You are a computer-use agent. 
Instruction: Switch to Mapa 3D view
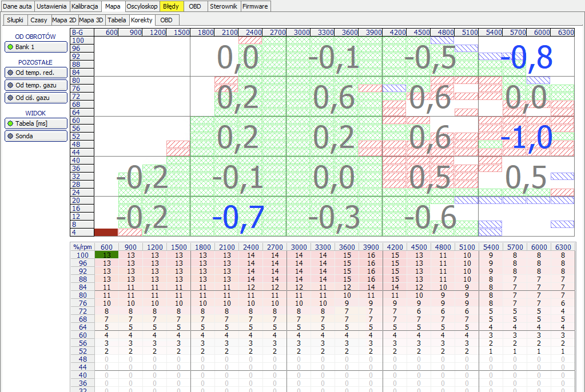(x=91, y=20)
